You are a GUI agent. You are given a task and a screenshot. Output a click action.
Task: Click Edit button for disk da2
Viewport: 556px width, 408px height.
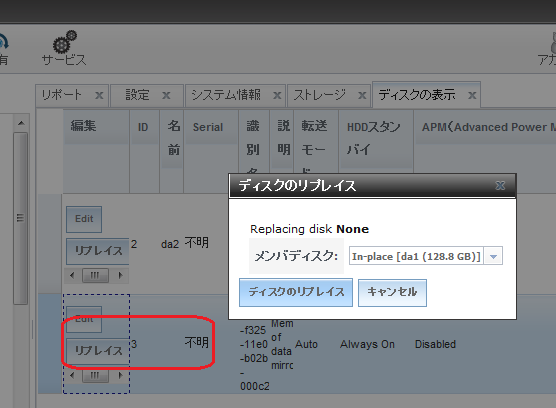pyautogui.click(x=84, y=219)
